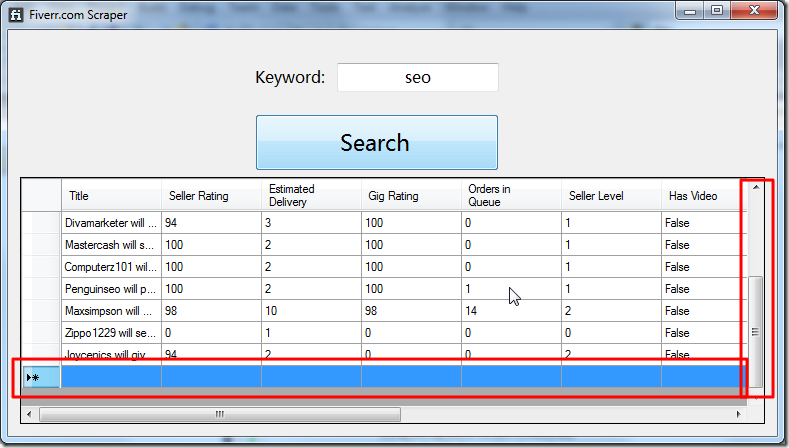
Task: Select Seller Level 2 in Maxsimpson row
Action: coord(611,311)
